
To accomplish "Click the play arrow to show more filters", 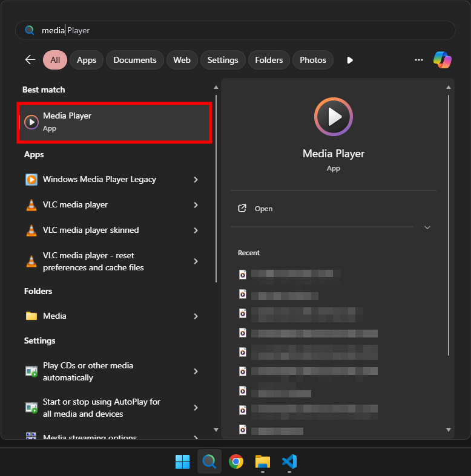I will click(x=350, y=60).
